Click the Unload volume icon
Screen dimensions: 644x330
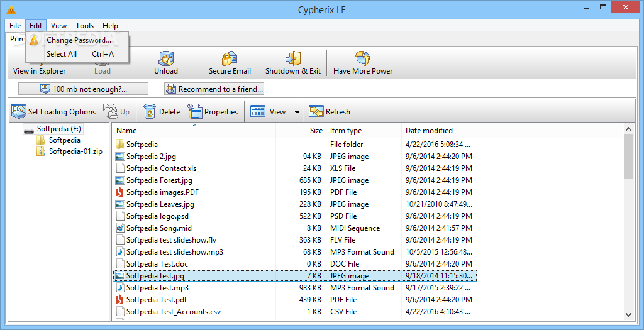pos(166,58)
